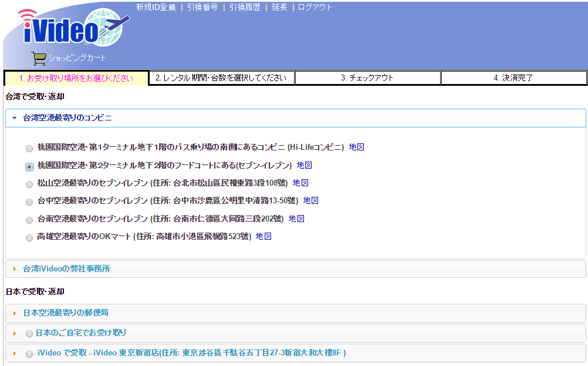Click the 台湾で受取・返却 heading
The width and height of the screenshot is (588, 366).
coord(35,96)
